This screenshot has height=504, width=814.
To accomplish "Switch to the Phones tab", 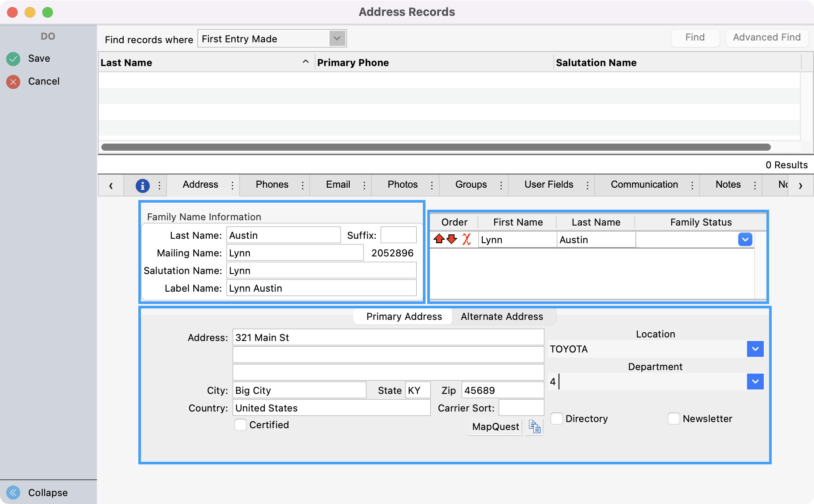I will pyautogui.click(x=272, y=185).
